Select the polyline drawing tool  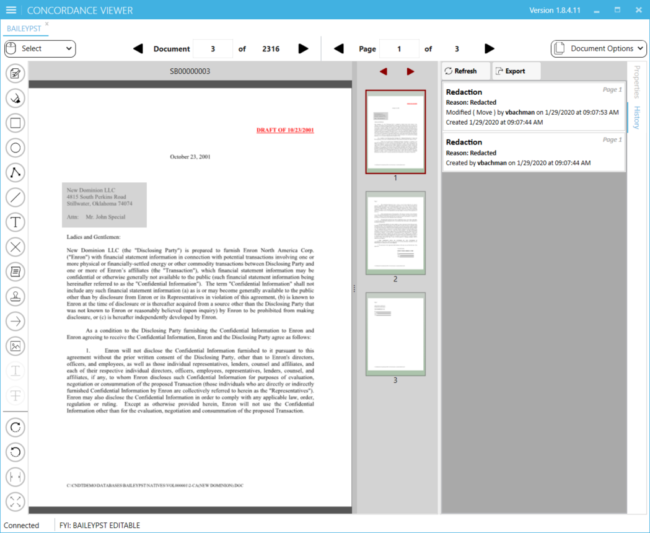15,172
